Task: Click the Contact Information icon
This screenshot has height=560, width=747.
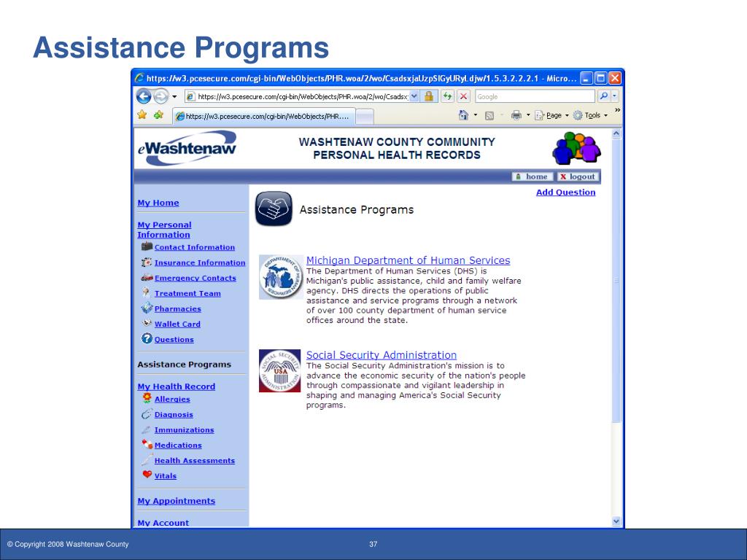Action: [x=147, y=246]
